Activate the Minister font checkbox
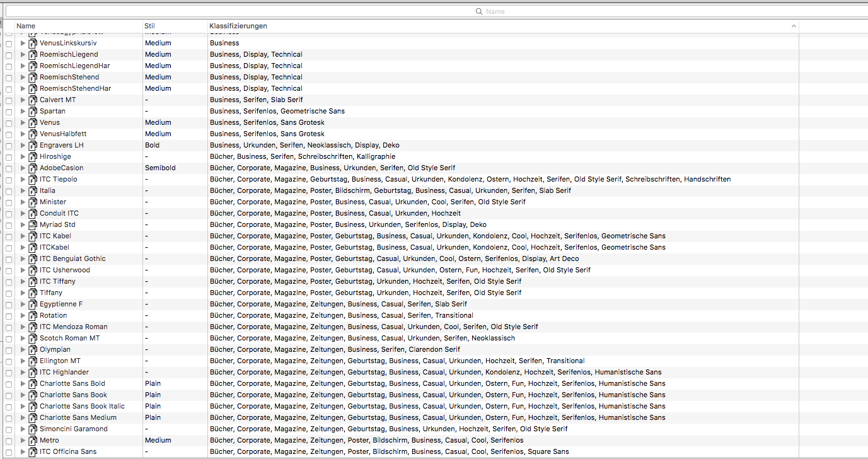Image resolution: width=868 pixels, height=459 pixels. pyautogui.click(x=9, y=202)
